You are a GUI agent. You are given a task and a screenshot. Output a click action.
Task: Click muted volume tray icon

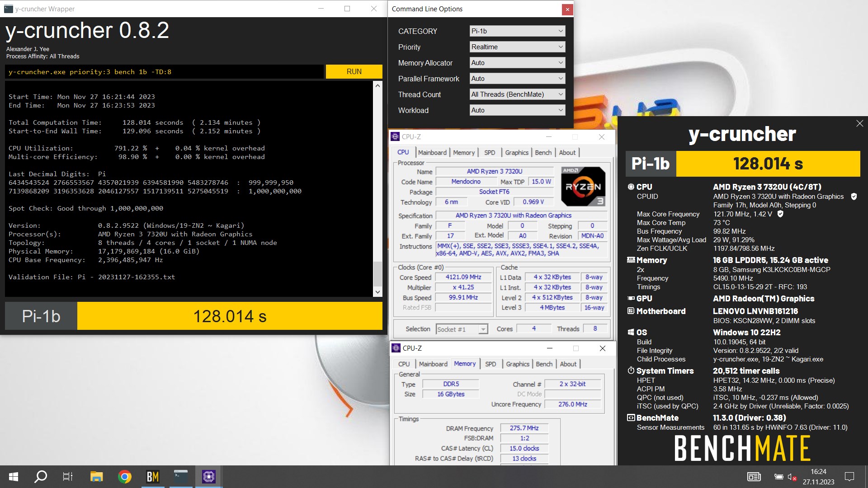[792, 477]
